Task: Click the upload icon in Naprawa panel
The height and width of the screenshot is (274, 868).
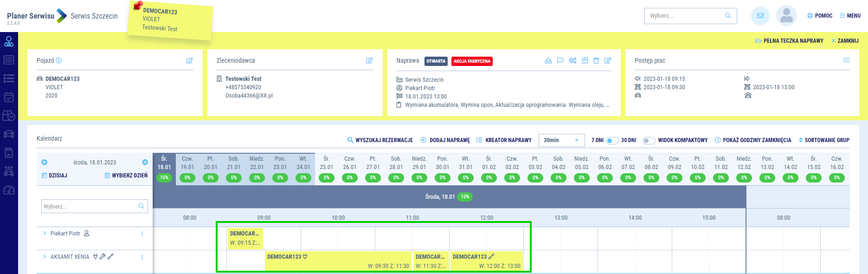Action: point(548,61)
